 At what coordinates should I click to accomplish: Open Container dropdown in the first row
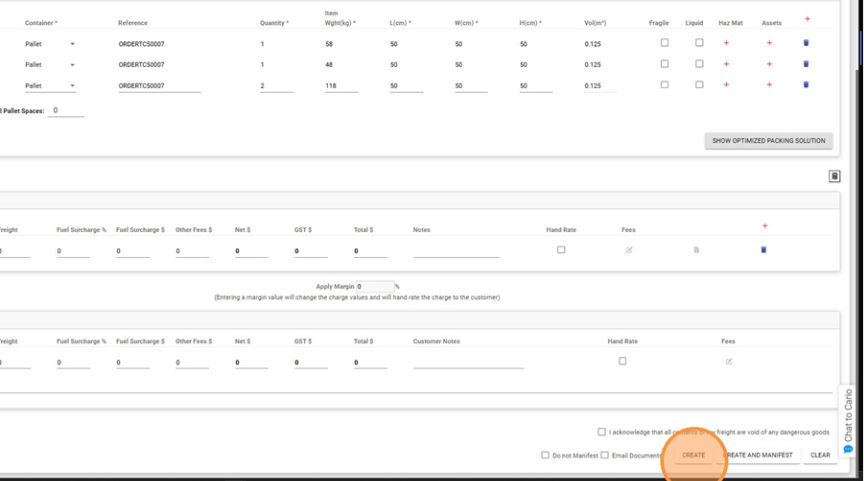(x=72, y=44)
